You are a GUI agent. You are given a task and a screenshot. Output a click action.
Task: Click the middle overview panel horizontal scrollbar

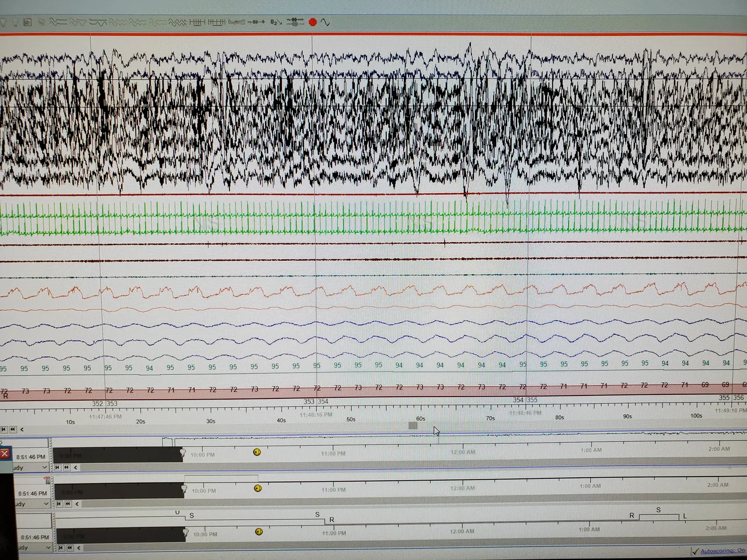tap(414, 502)
